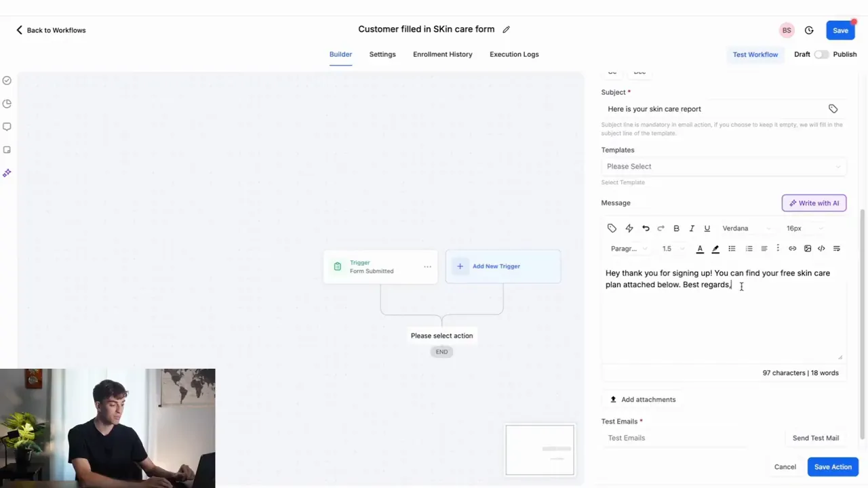Image resolution: width=868 pixels, height=488 pixels.
Task: Click the END node label
Action: click(x=441, y=352)
